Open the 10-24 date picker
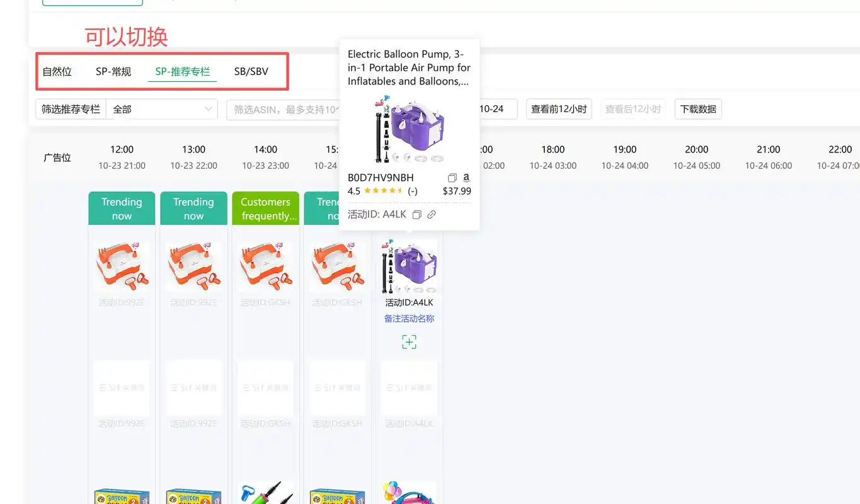This screenshot has width=860, height=504. [493, 108]
